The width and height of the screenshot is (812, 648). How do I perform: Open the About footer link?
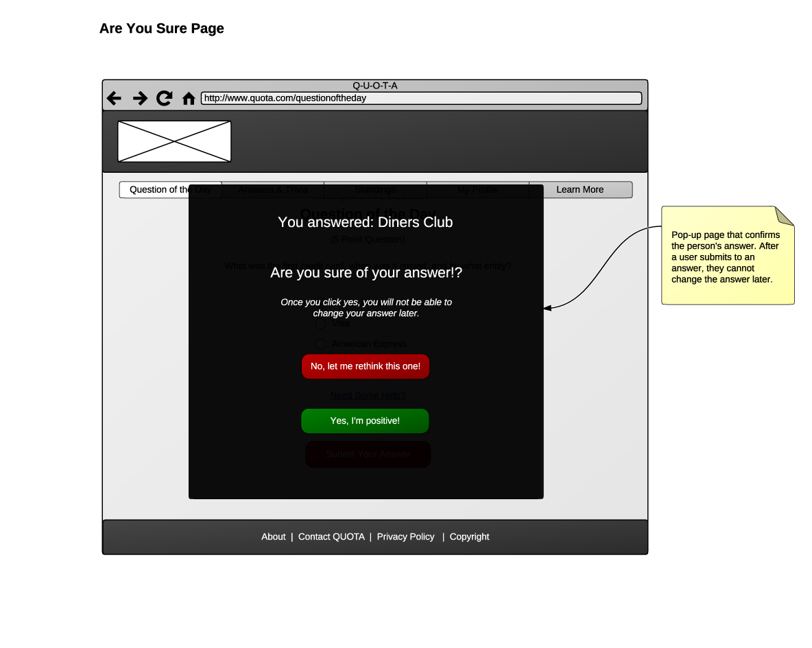(x=274, y=537)
